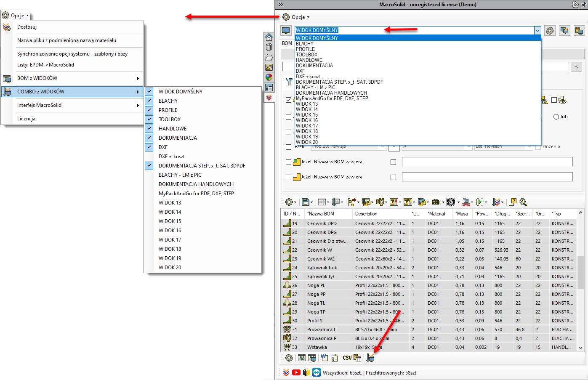Image resolution: width=588 pixels, height=380 pixels.
Task: Open dropdown arrow next to camera icon
Action: coord(443,202)
